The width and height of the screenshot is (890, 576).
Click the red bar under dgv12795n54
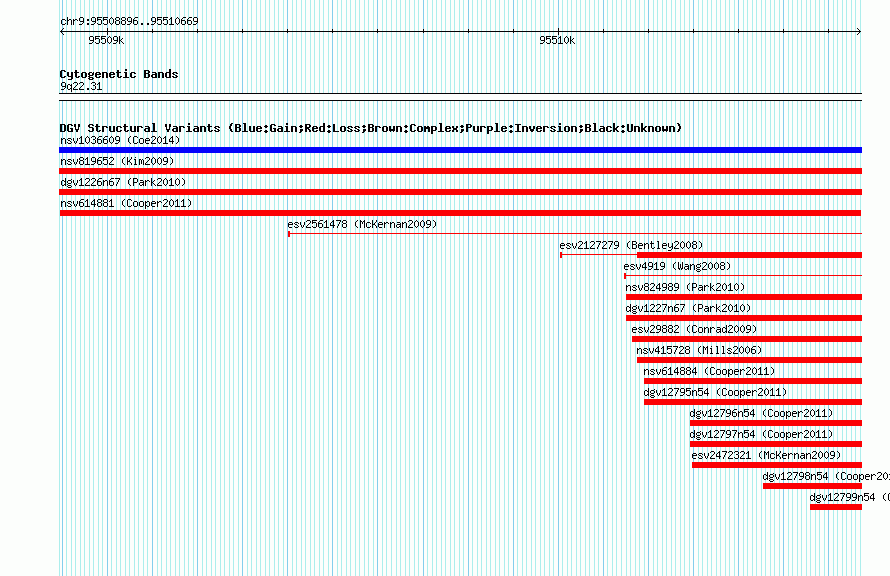click(x=753, y=402)
